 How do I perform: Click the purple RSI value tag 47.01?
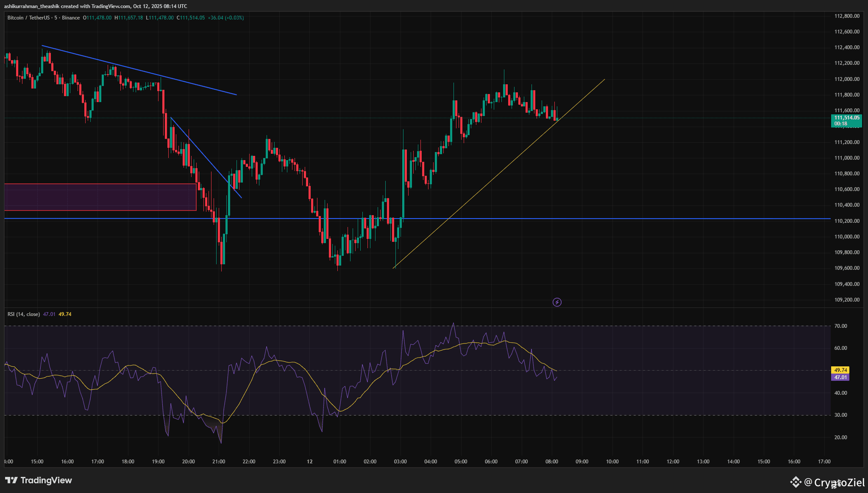[x=840, y=377]
